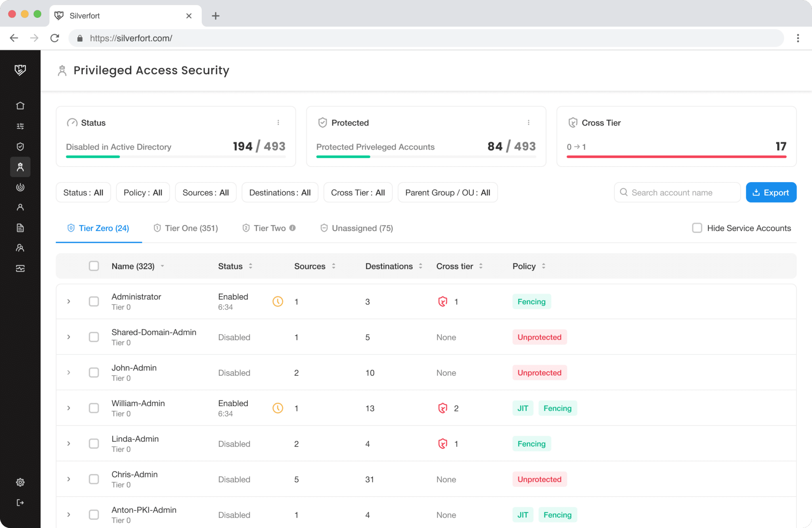This screenshot has height=528, width=812.
Task: Click the Search account name field
Action: point(678,192)
